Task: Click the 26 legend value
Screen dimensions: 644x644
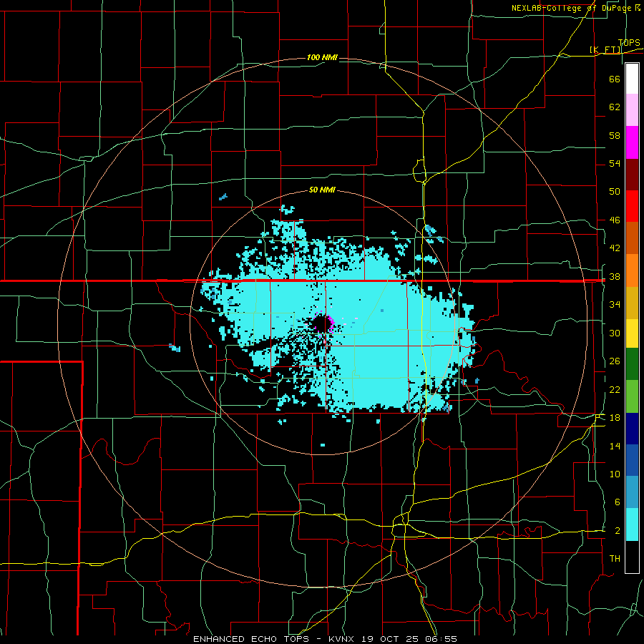Action: click(x=615, y=361)
